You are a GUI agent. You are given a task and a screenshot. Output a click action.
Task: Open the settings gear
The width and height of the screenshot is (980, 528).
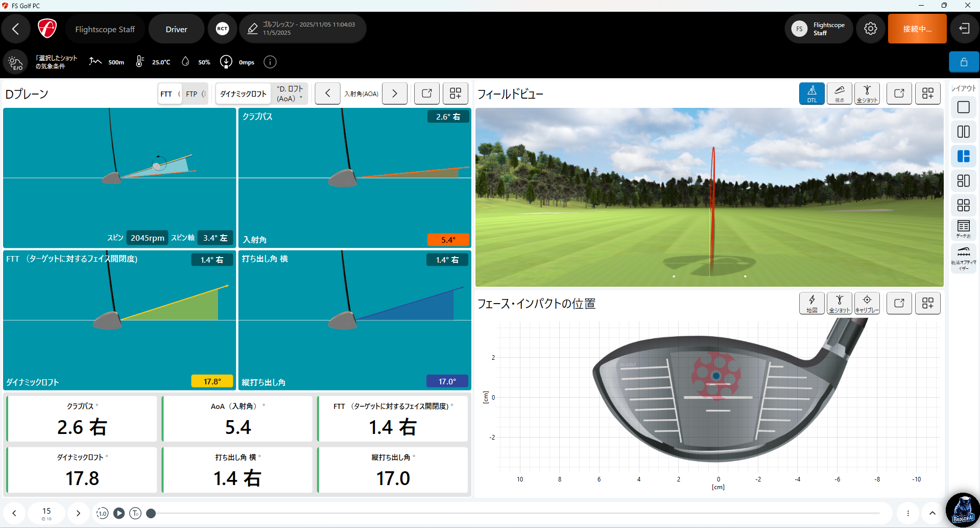point(871,29)
